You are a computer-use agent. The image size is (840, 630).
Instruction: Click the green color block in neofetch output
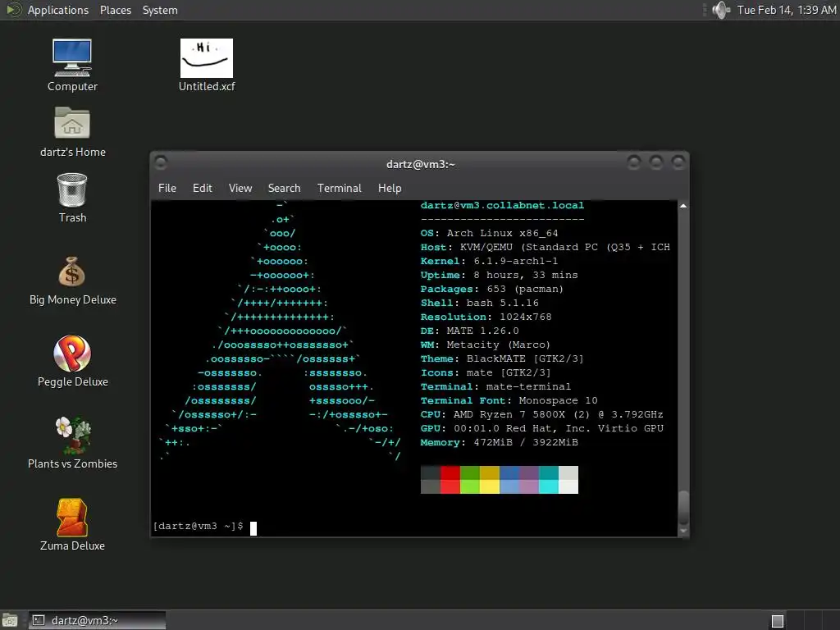470,479
